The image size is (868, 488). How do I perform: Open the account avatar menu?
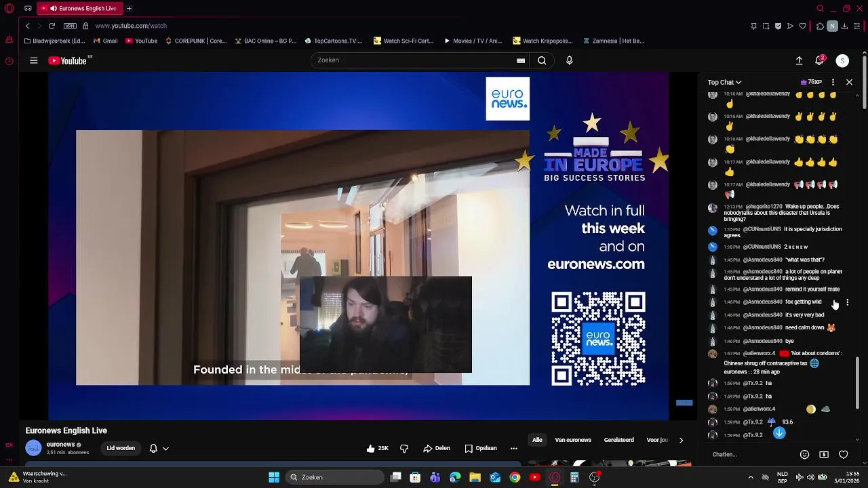point(842,61)
